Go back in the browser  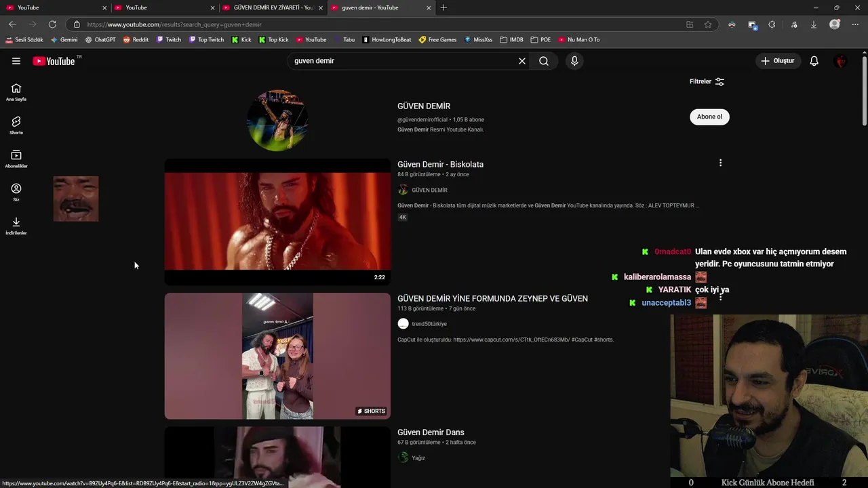[12, 24]
